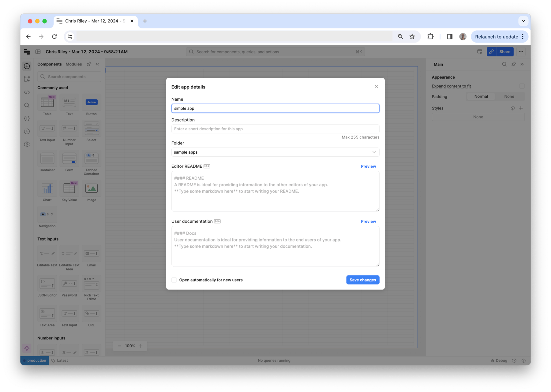
Task: Select the Button component
Action: click(91, 105)
